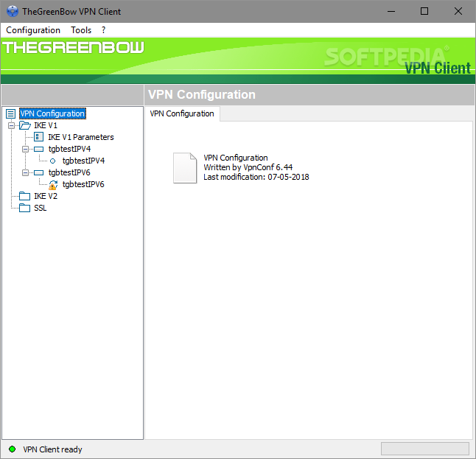Collapse the tgbtestIPV4 gateway node
This screenshot has height=459, width=476.
(x=26, y=149)
